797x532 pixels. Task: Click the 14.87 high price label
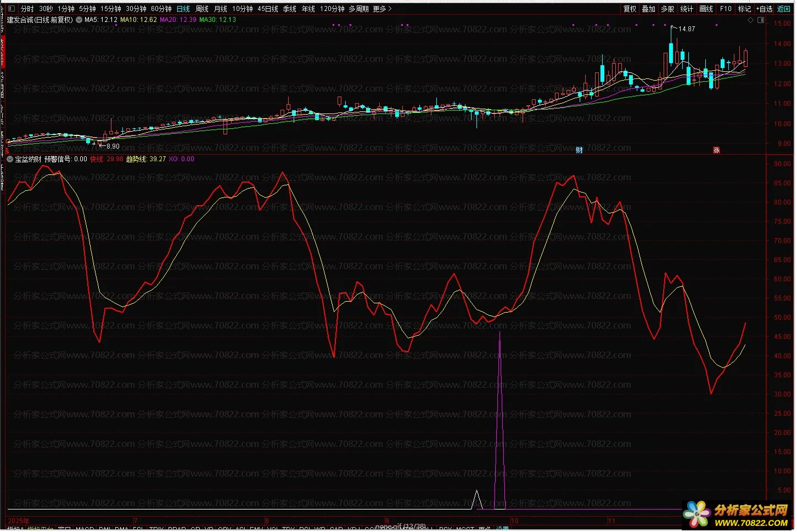coord(686,29)
